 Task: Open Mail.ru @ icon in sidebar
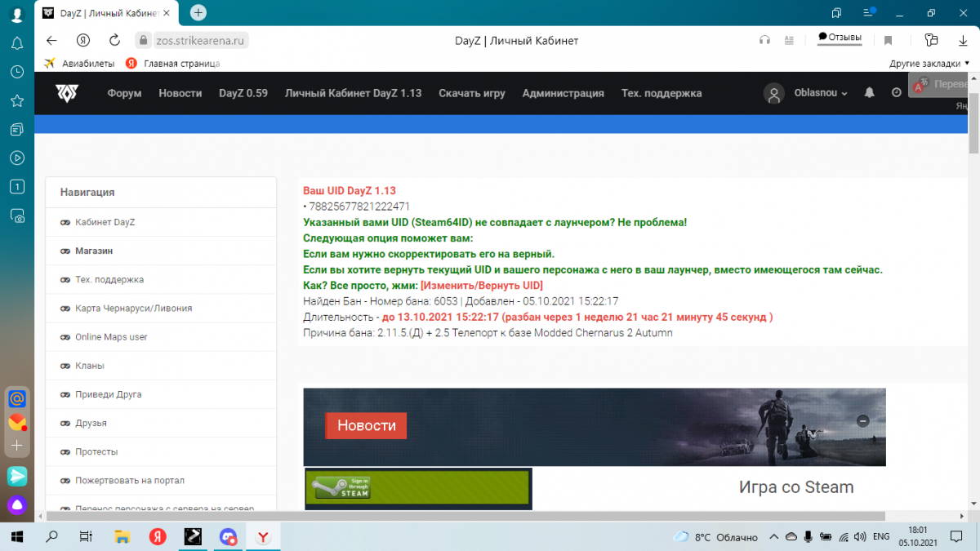pyautogui.click(x=17, y=399)
